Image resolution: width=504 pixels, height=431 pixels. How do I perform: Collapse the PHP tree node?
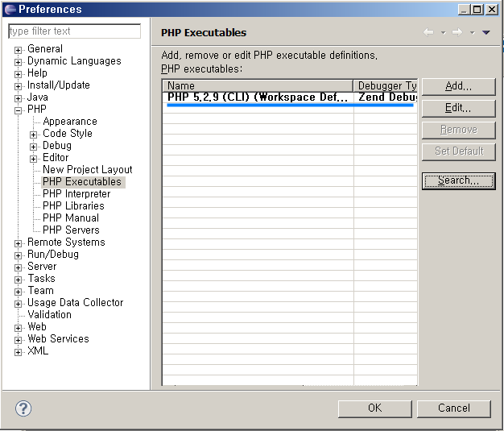[x=18, y=110]
